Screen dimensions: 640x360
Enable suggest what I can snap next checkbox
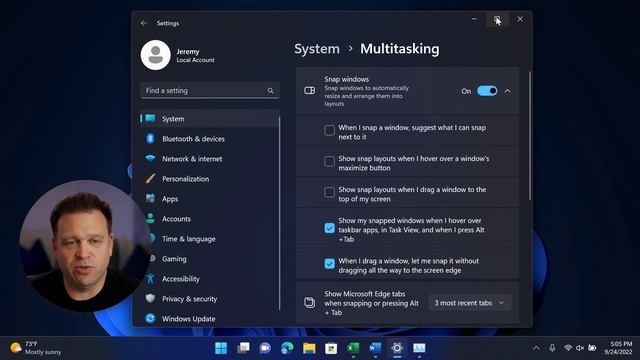(329, 130)
